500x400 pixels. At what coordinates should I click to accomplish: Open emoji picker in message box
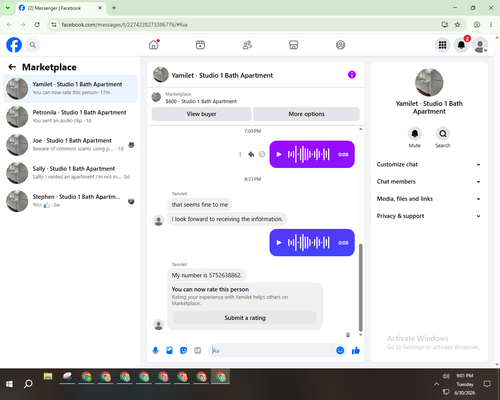[340, 350]
